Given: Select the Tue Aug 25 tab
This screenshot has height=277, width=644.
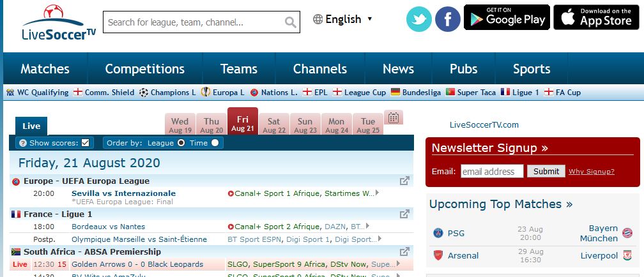Looking at the screenshot, I should click(368, 124).
